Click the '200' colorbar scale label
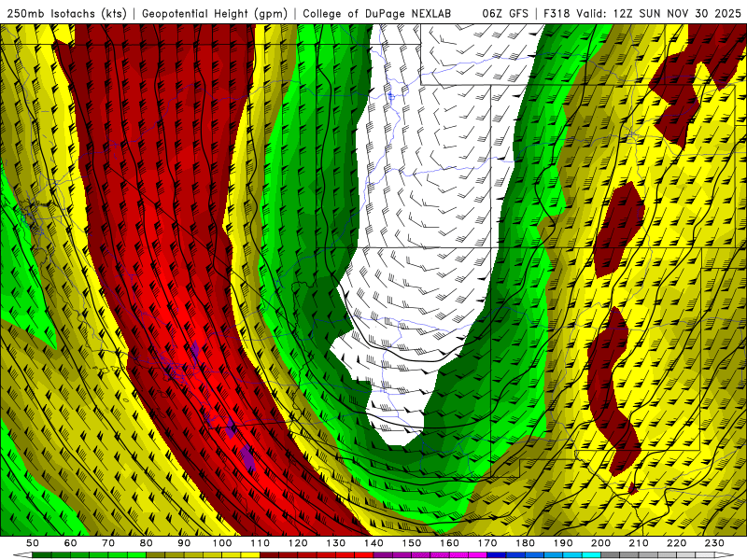 tap(600, 543)
